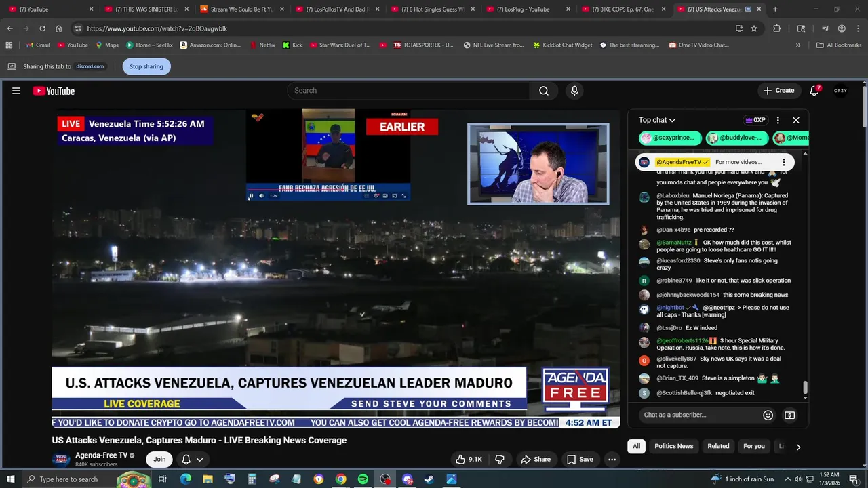Open Chrome home page button
The image size is (868, 488).
point(59,28)
